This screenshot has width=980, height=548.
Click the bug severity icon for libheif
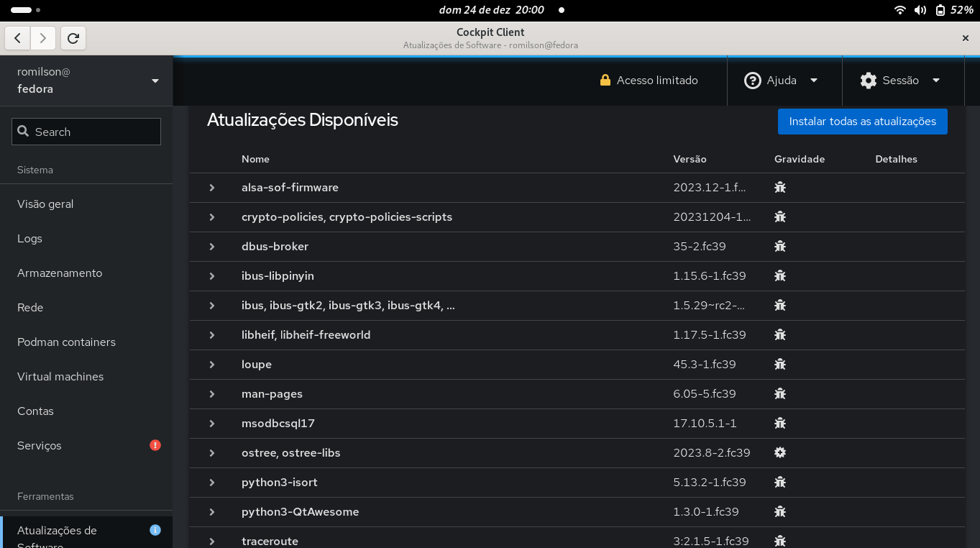click(x=780, y=335)
